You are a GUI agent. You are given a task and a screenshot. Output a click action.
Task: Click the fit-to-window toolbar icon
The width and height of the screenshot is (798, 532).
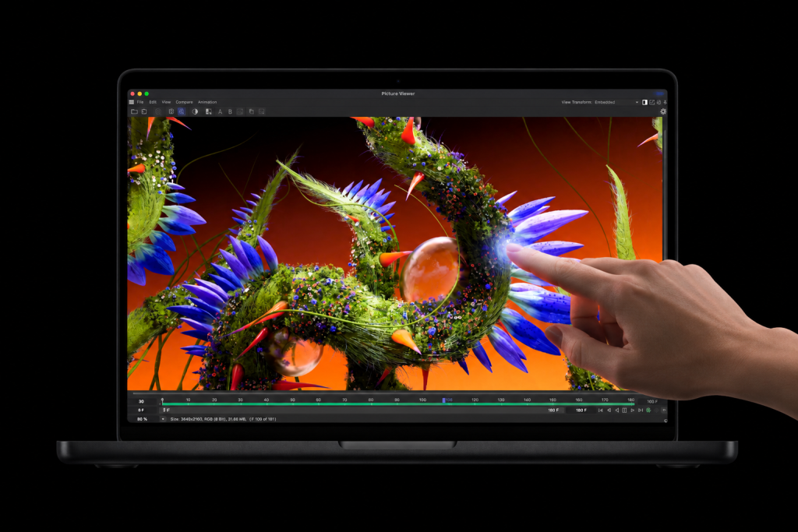click(x=171, y=111)
